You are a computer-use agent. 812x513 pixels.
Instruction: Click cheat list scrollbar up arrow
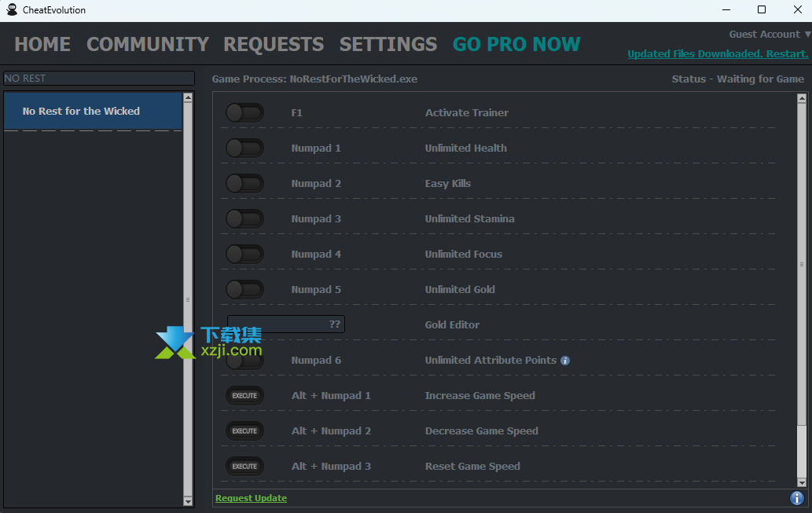click(802, 98)
